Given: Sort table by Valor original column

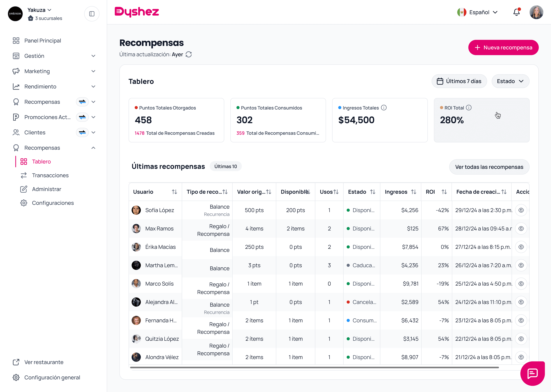Looking at the screenshot, I should coord(269,192).
